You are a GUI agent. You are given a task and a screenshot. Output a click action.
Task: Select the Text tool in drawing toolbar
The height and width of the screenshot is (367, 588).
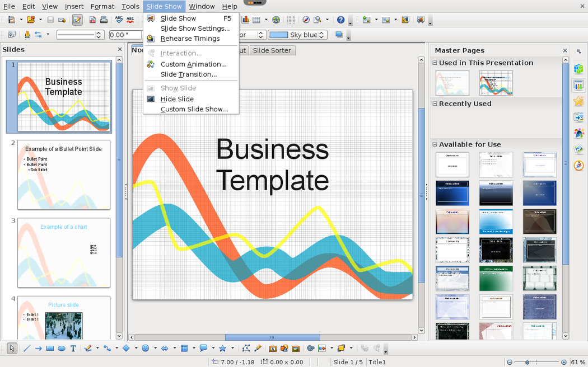73,349
